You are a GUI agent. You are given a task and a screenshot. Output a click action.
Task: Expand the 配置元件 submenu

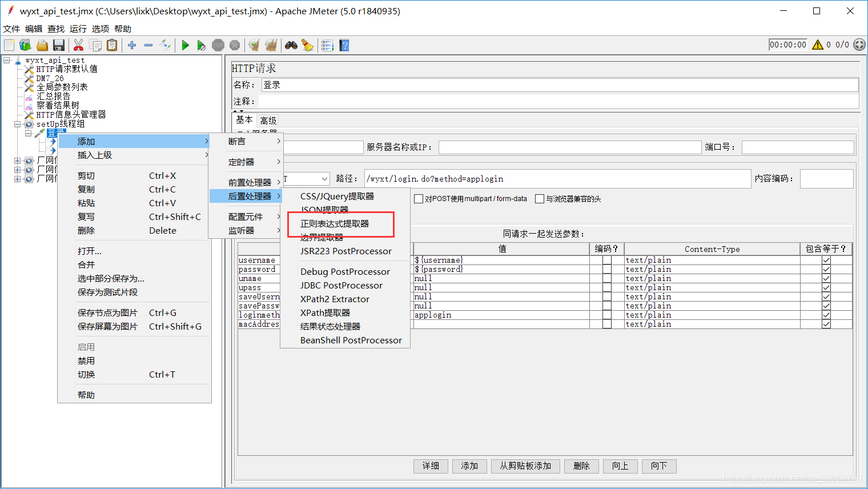click(247, 217)
